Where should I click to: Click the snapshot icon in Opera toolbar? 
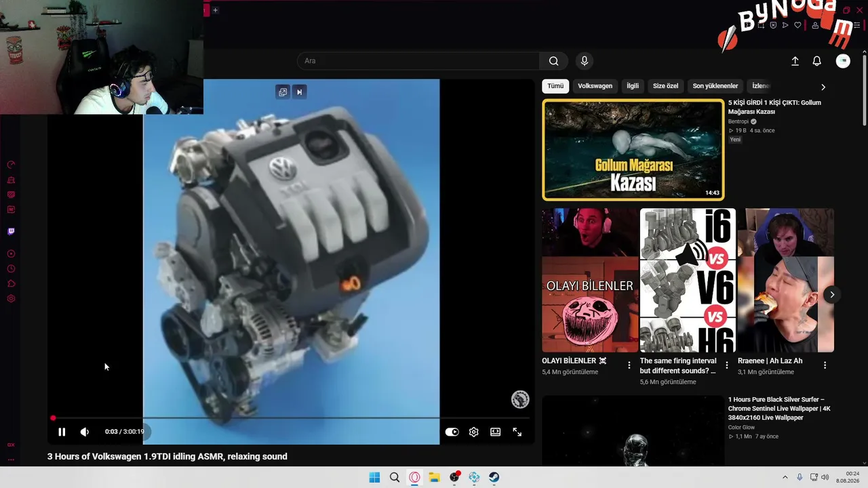tap(761, 25)
